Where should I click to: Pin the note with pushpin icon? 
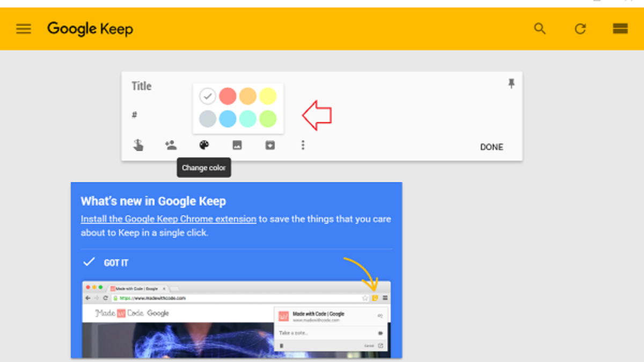pos(511,84)
